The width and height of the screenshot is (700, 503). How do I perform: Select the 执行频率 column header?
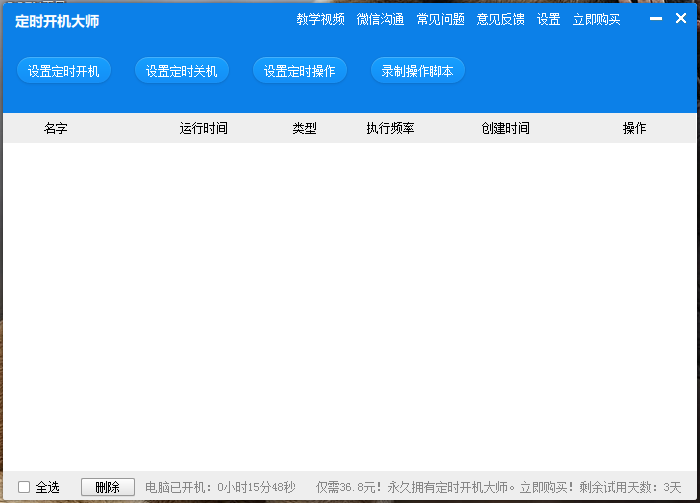pos(390,128)
